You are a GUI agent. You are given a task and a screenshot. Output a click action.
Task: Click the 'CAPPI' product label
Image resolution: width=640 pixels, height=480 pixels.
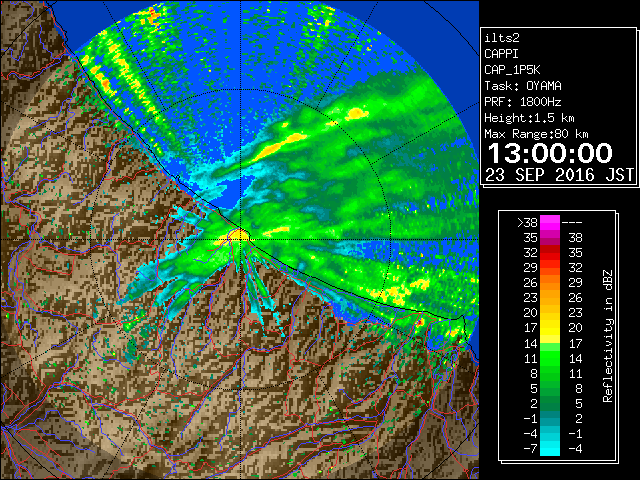pyautogui.click(x=501, y=54)
